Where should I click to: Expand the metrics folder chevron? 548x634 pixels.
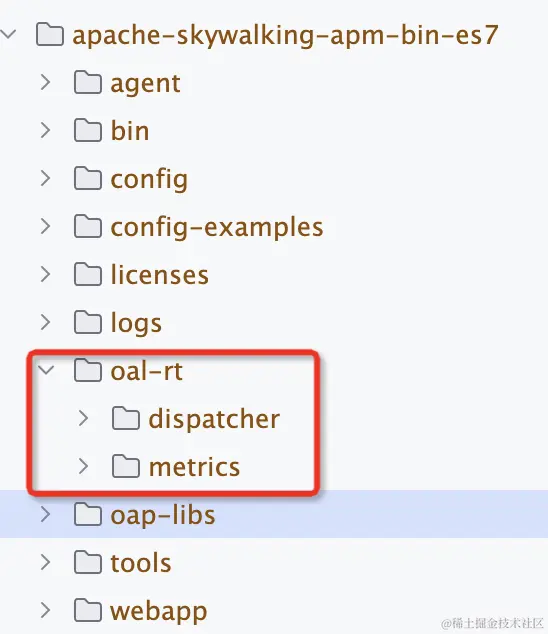click(83, 466)
